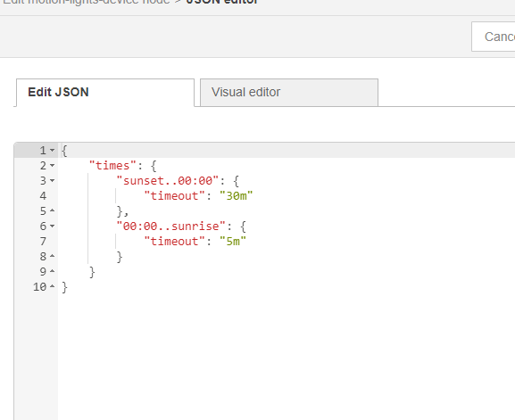Place cursor on the "30m" timeout value

[x=237, y=196]
